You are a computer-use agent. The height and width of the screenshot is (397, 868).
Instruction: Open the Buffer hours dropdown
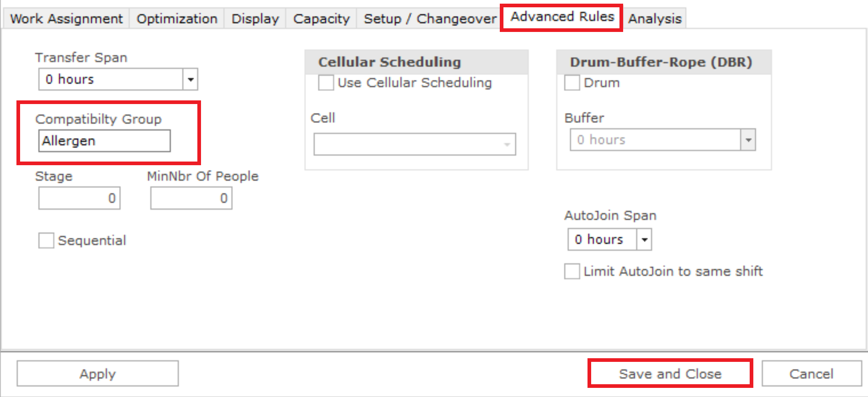coord(748,140)
